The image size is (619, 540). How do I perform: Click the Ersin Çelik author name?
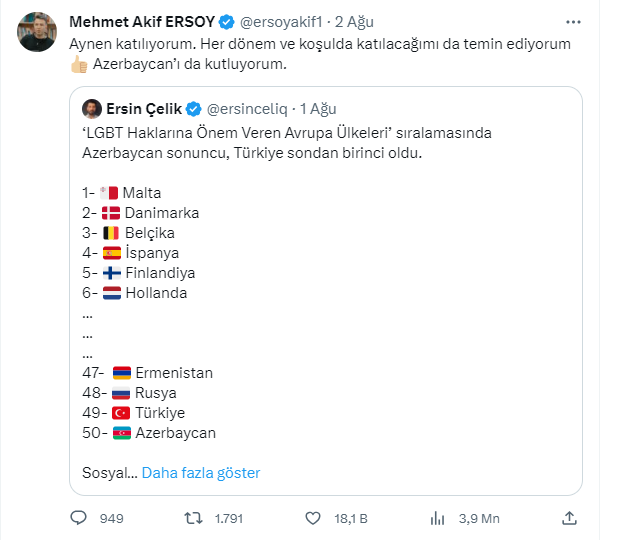[142, 109]
